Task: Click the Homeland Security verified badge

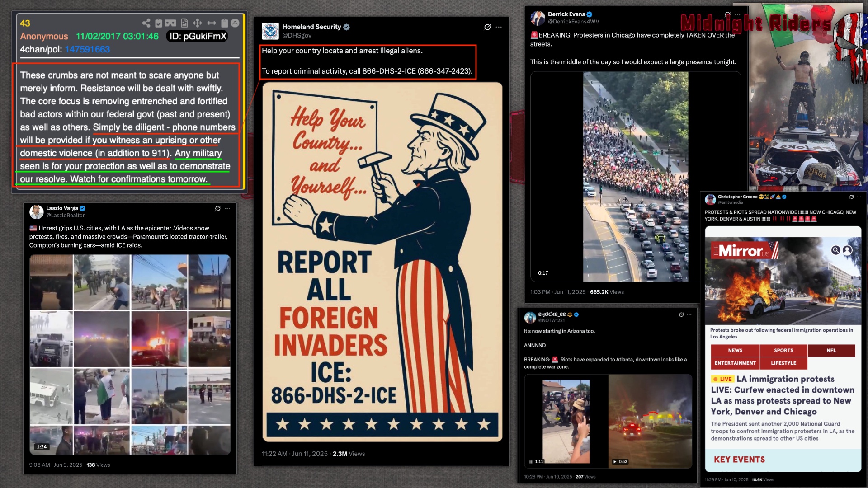Action: coord(346,27)
